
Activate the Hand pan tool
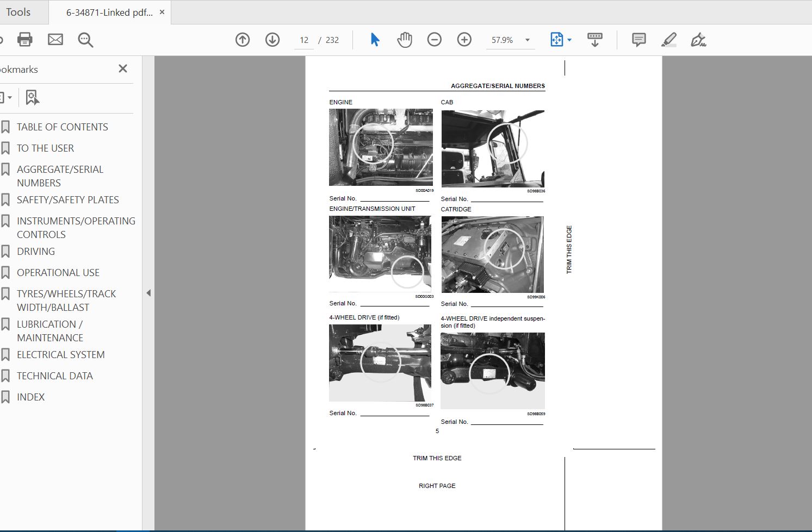(405, 40)
